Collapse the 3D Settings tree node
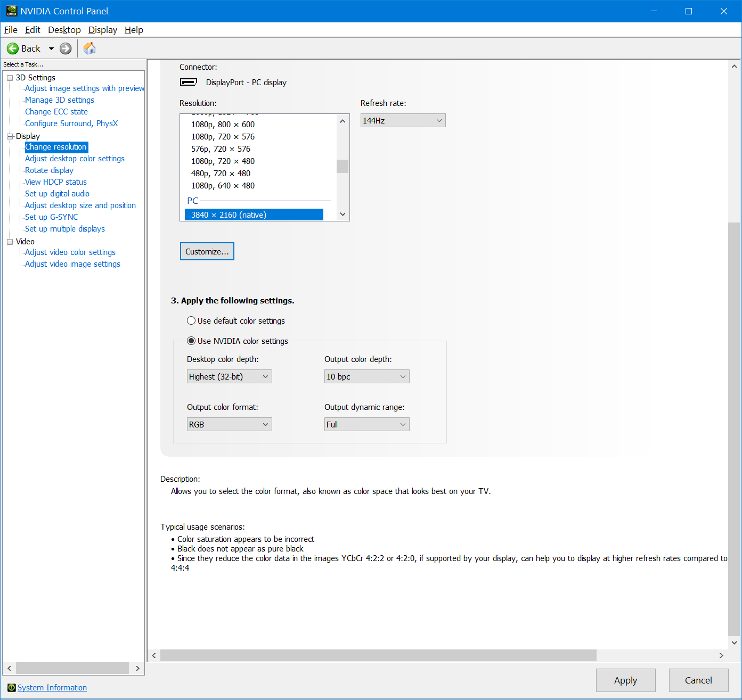 coord(10,78)
